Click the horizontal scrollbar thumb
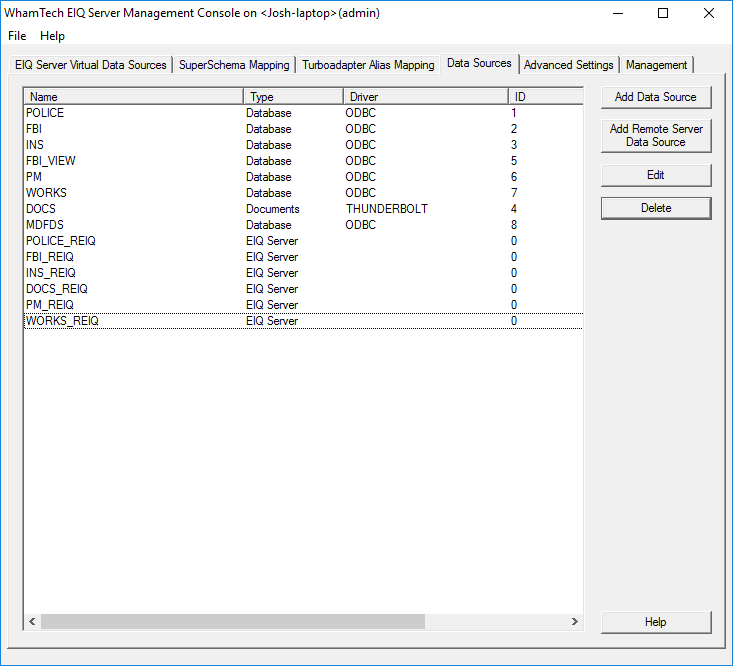The height and width of the screenshot is (666, 733). 233,622
